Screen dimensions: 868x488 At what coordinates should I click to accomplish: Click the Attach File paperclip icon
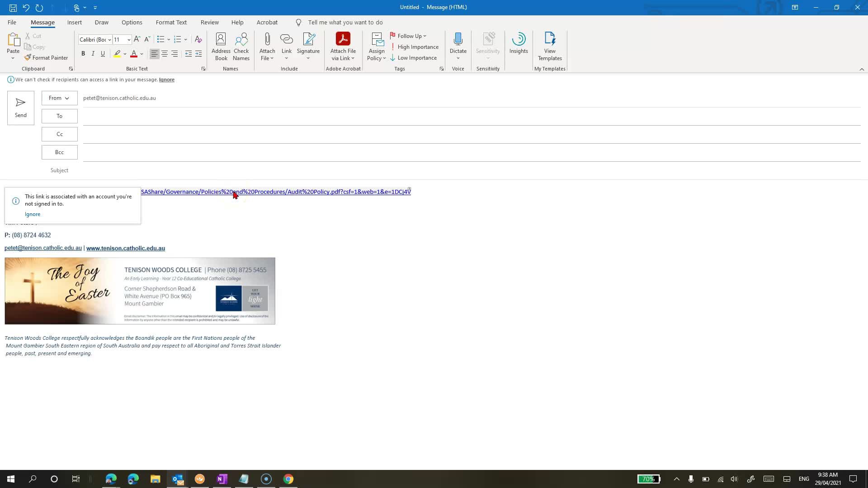pyautogui.click(x=267, y=40)
